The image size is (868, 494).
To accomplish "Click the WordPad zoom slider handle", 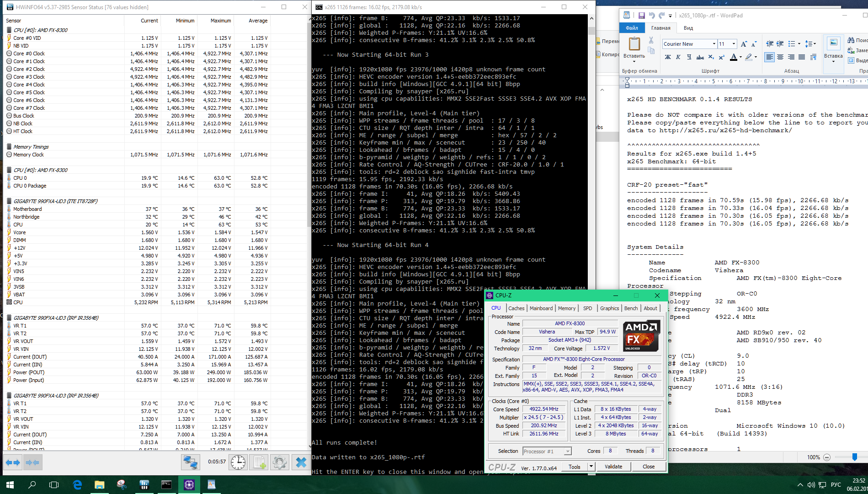I will (x=854, y=457).
